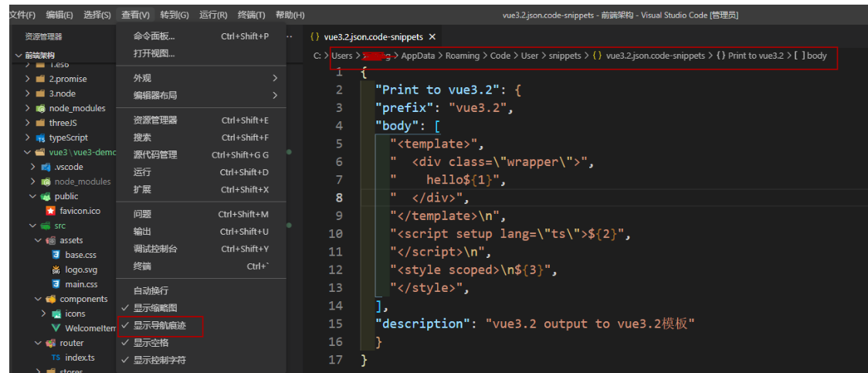868x373 pixels.
Task: Toggle 显示导航痕迹 breadcrumbs option
Action: pos(201,326)
